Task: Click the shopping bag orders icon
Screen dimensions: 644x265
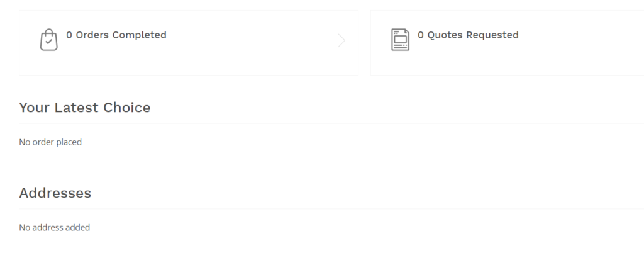Action: (48, 40)
